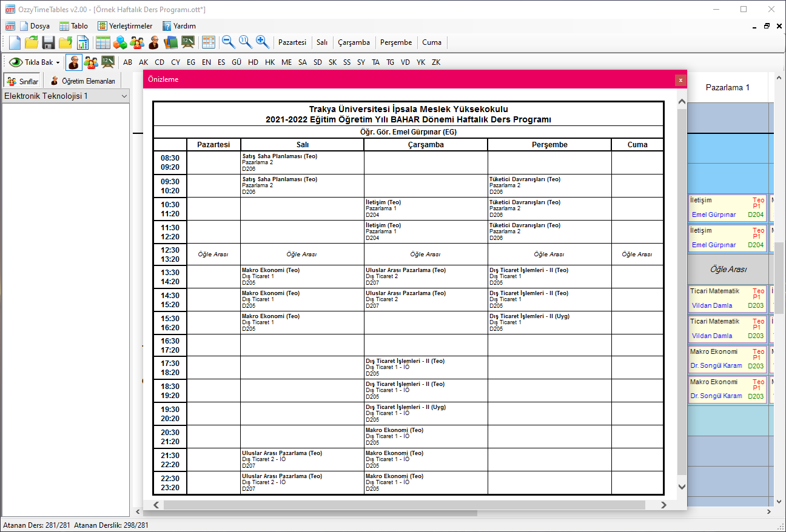Click the Çarşamba day button
786x532 pixels.
[354, 42]
